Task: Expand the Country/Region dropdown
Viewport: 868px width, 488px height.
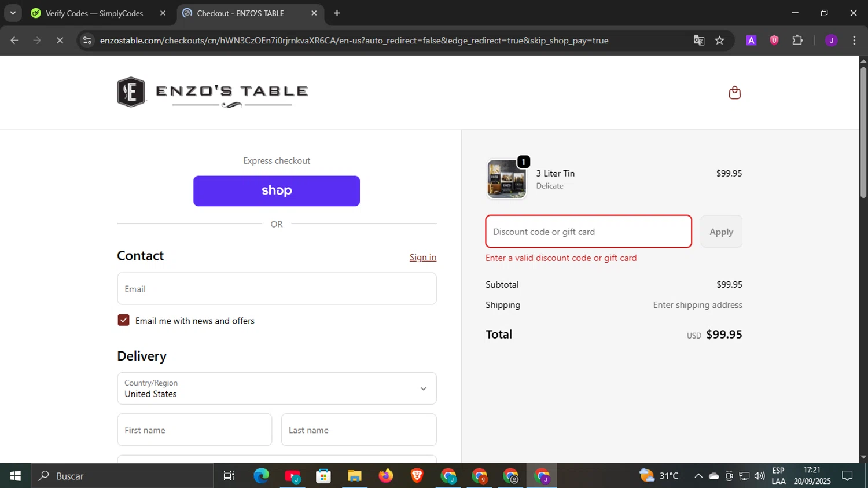Action: (x=277, y=388)
